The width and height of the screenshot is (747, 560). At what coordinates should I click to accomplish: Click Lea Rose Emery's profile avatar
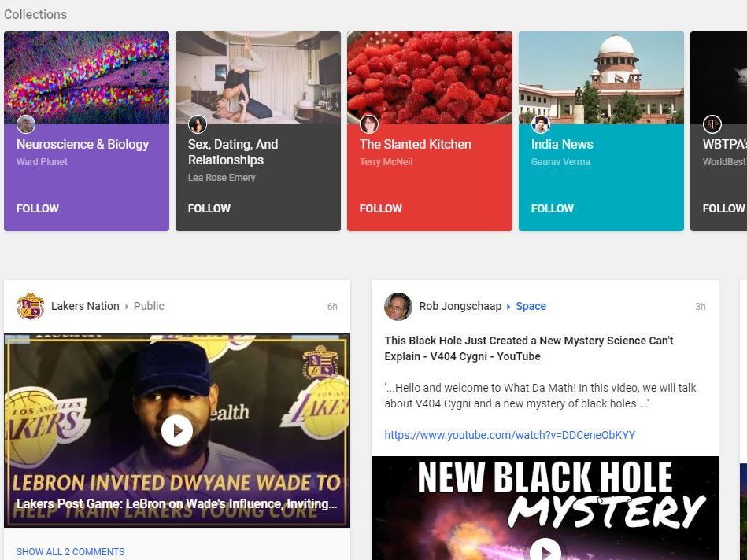point(198,124)
